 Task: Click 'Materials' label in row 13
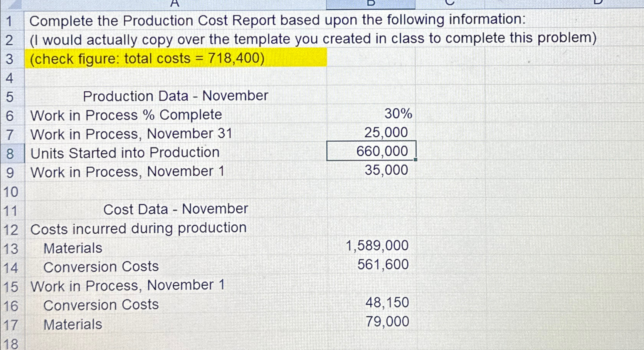click(x=73, y=248)
